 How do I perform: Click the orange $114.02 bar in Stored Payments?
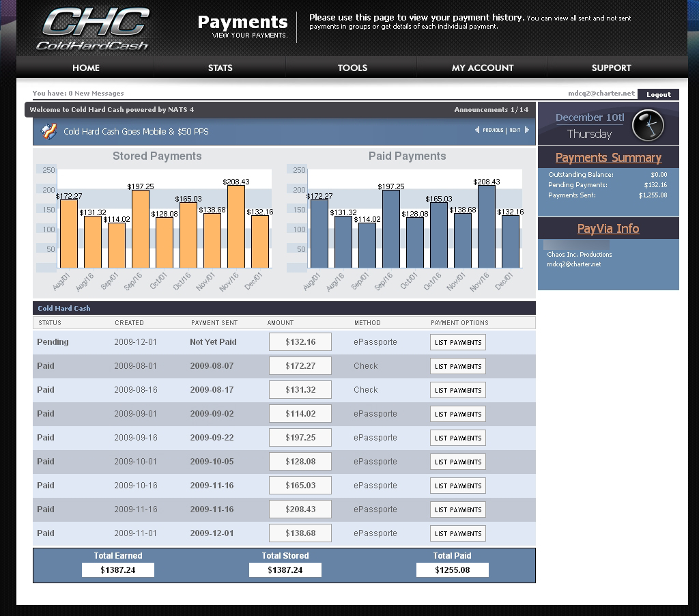117,245
